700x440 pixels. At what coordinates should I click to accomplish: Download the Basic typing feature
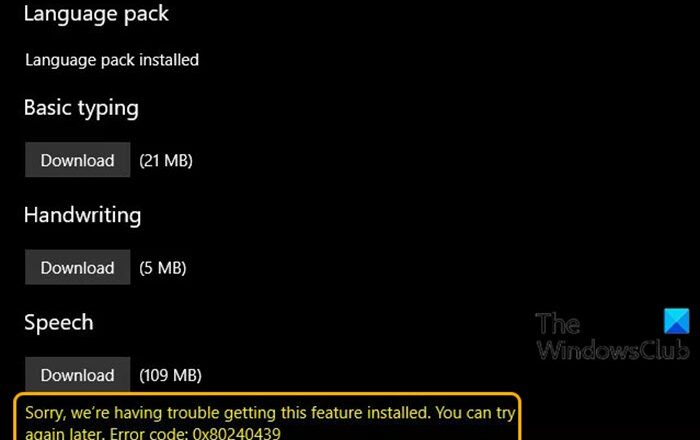(x=78, y=160)
